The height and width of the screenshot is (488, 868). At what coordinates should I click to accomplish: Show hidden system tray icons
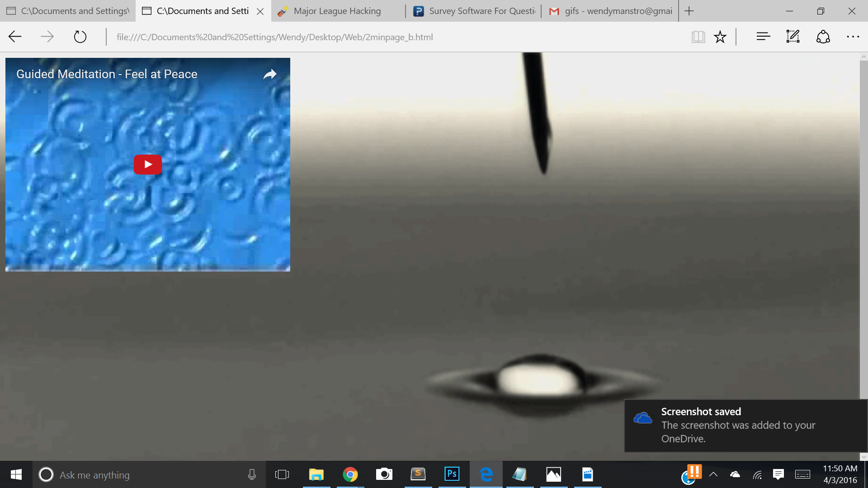(713, 474)
